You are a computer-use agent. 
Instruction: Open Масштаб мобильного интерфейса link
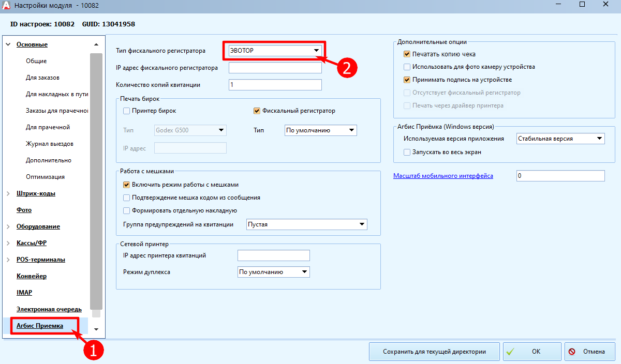coord(443,176)
